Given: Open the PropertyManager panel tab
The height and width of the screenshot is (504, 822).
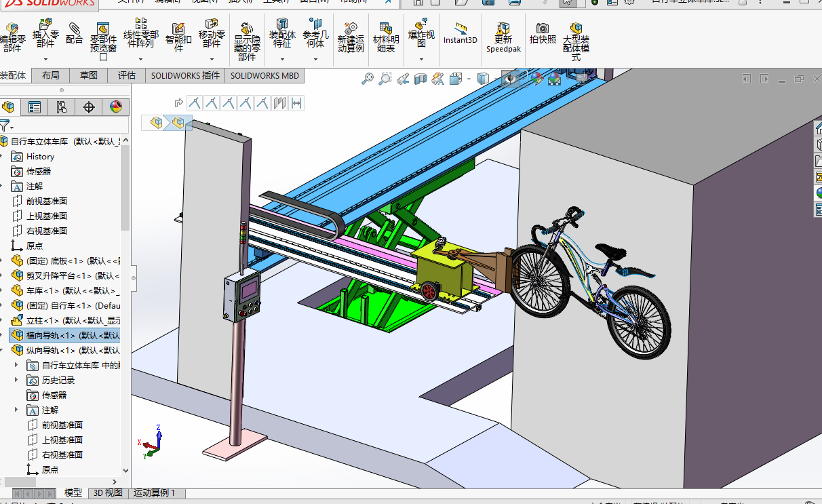Looking at the screenshot, I should pyautogui.click(x=34, y=107).
